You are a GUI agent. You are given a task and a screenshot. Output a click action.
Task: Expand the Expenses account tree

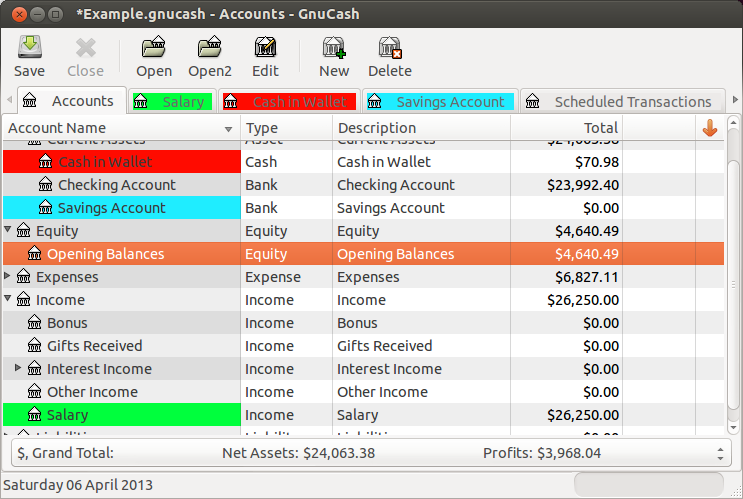[7, 276]
